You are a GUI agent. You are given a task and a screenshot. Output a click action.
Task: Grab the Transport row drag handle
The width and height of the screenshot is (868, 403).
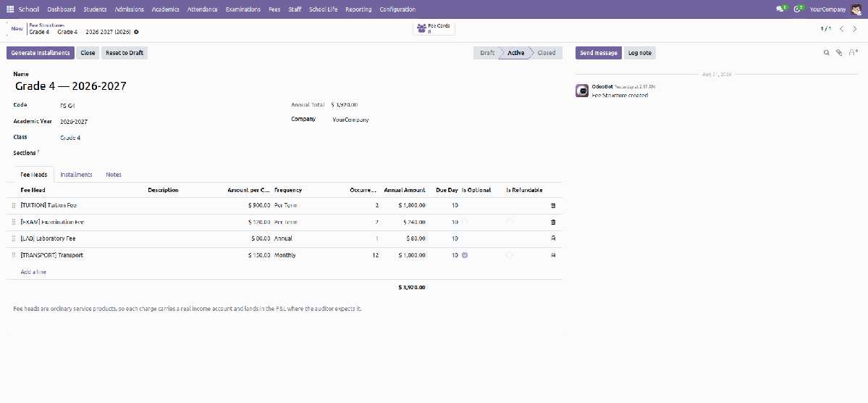click(x=14, y=255)
